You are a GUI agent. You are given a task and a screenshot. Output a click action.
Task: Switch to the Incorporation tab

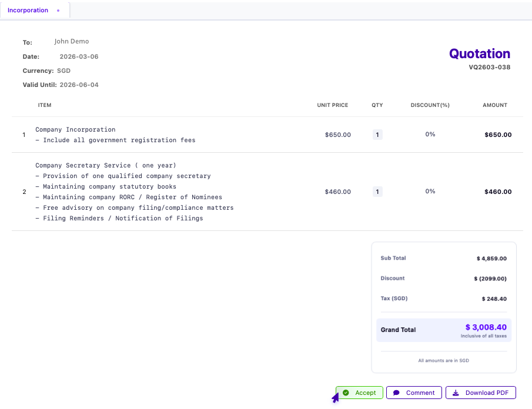pyautogui.click(x=28, y=10)
